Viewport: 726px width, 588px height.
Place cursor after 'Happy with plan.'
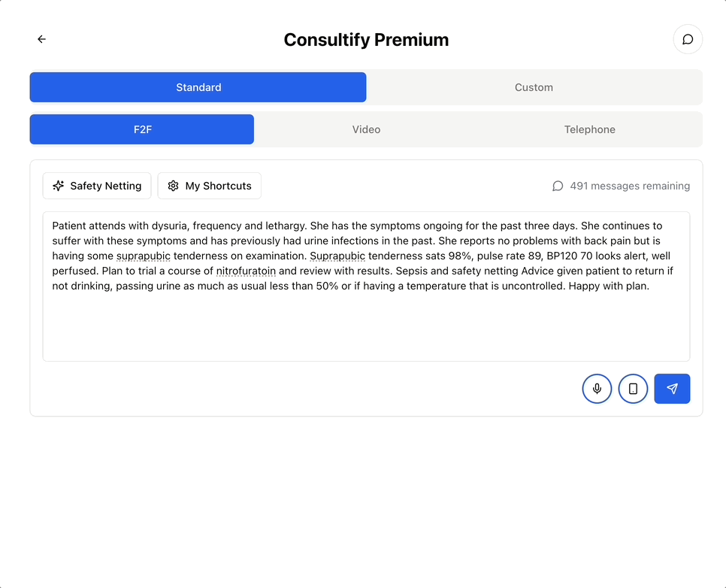tap(649, 286)
